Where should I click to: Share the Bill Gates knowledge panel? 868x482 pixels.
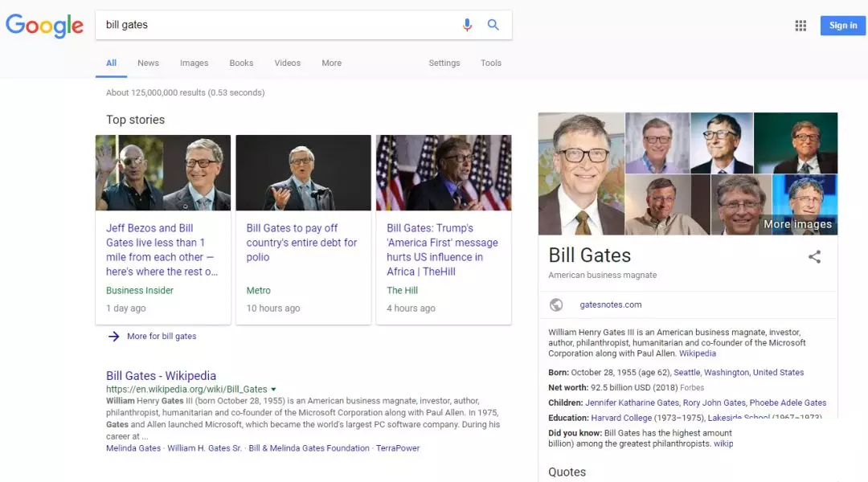pos(814,257)
